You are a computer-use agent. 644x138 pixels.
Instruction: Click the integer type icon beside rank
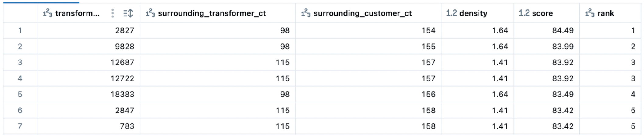pyautogui.click(x=590, y=13)
